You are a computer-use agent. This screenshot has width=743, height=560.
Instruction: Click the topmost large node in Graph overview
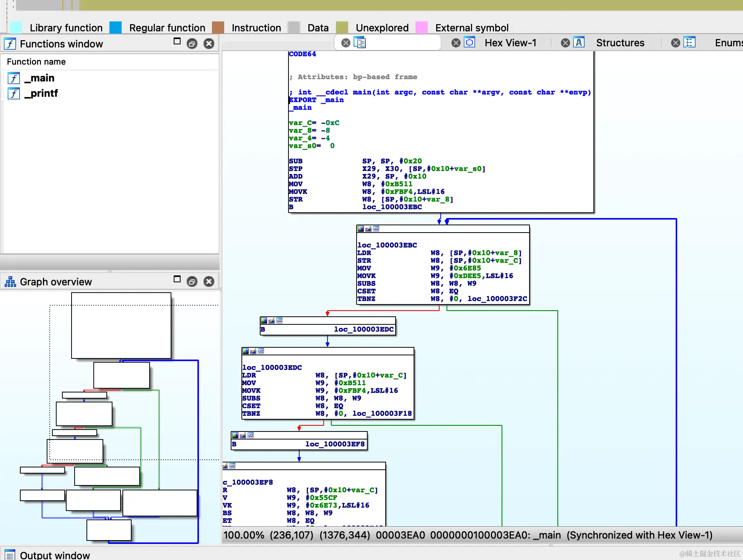[x=121, y=326]
